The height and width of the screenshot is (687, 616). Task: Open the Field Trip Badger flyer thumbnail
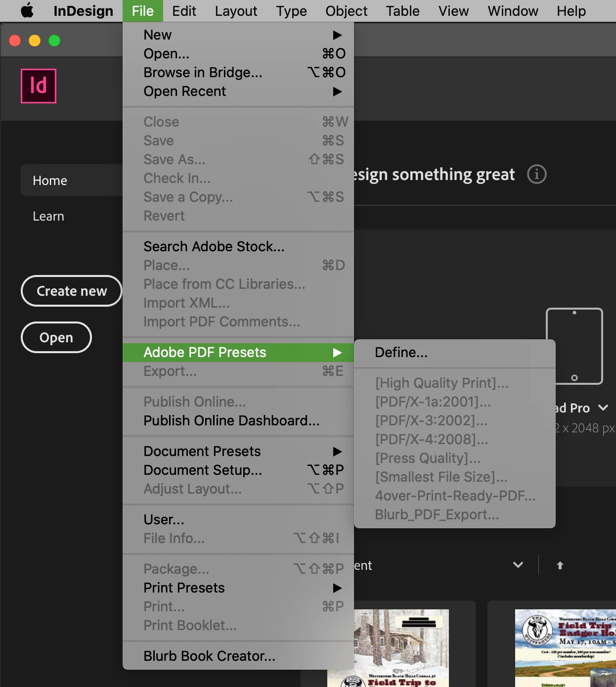point(565,648)
